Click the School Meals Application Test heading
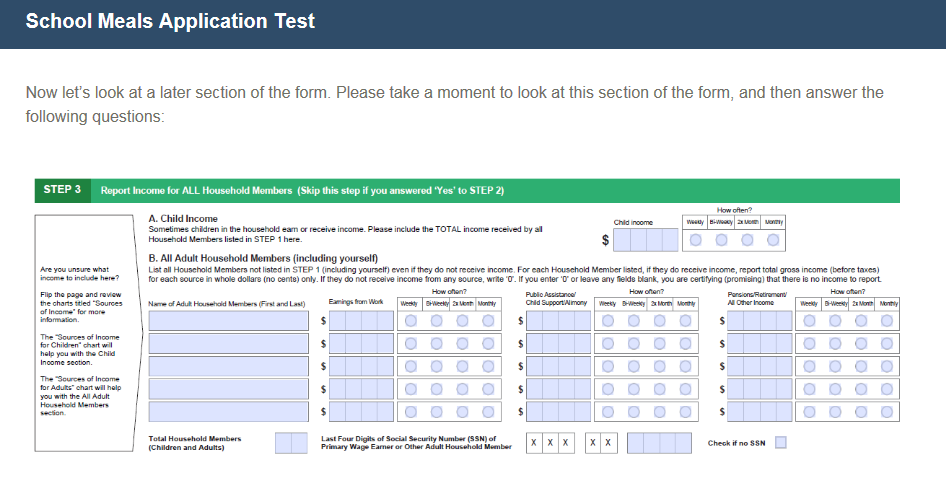 (x=170, y=21)
